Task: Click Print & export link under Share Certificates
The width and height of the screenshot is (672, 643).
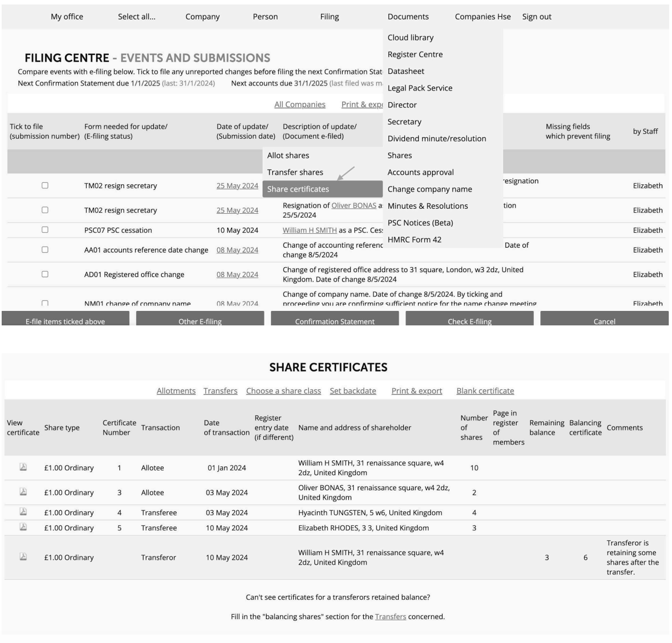Action: tap(417, 391)
